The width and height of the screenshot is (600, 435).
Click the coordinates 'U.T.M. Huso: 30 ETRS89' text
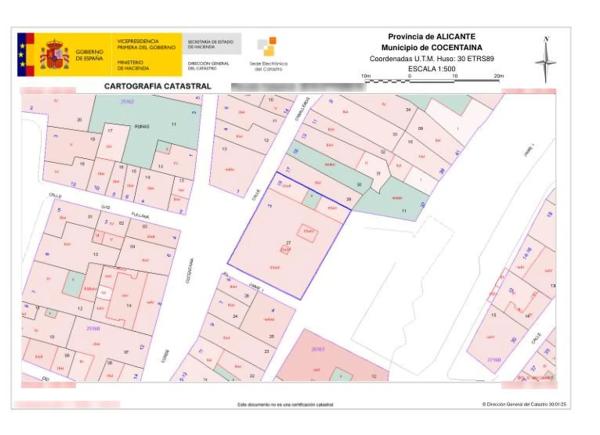coord(431,58)
